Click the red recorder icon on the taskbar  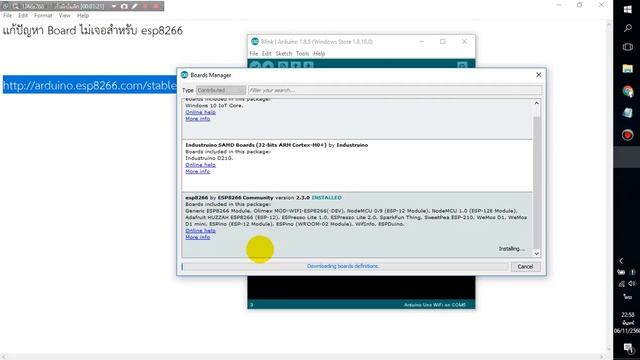point(628,135)
